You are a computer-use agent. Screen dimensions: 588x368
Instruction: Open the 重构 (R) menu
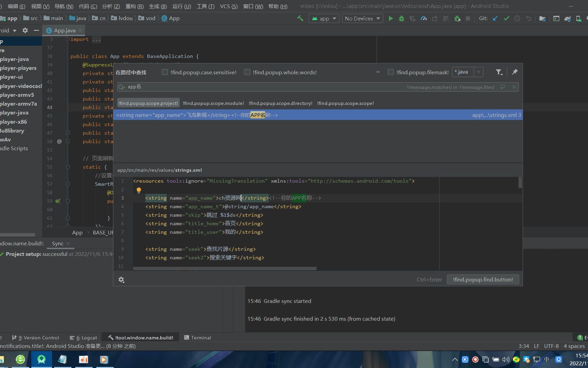[134, 6]
